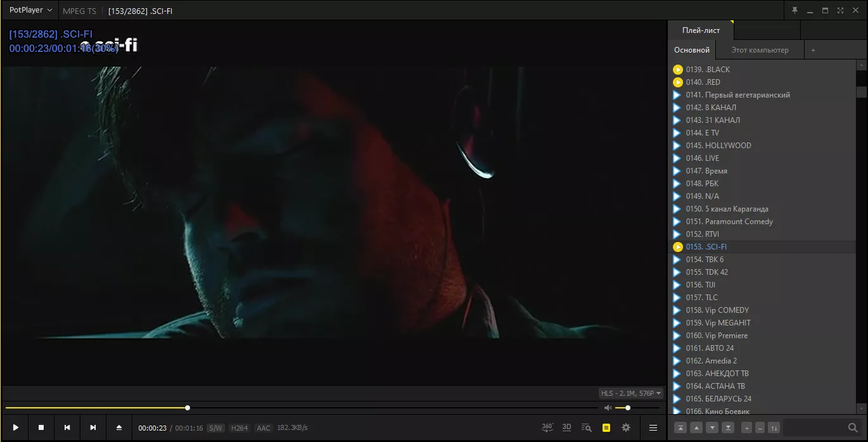Select channel 0161. АВТО 24
The image size is (868, 442).
pos(763,348)
